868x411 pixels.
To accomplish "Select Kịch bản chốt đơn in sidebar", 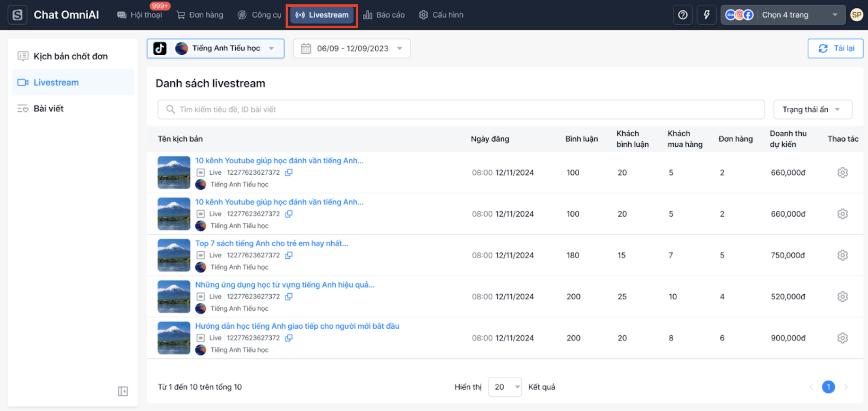I will click(70, 56).
